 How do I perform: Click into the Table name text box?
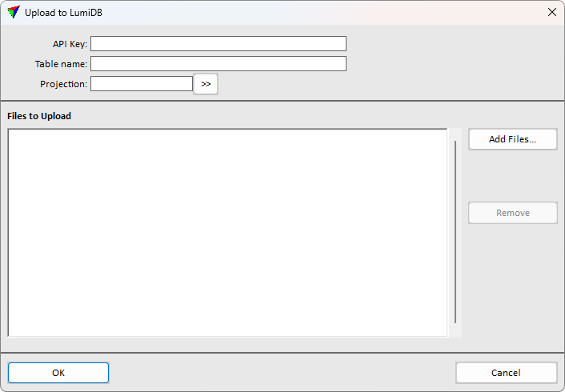218,63
